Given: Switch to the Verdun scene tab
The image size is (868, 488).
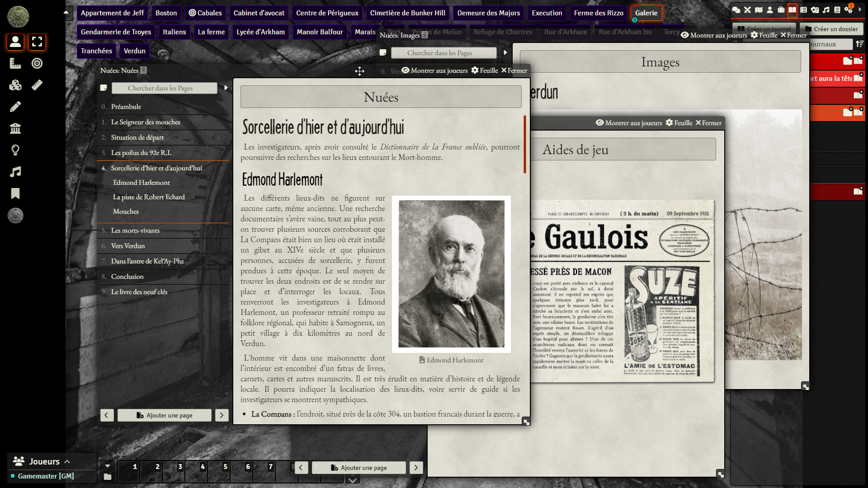Looking at the screenshot, I should point(134,51).
